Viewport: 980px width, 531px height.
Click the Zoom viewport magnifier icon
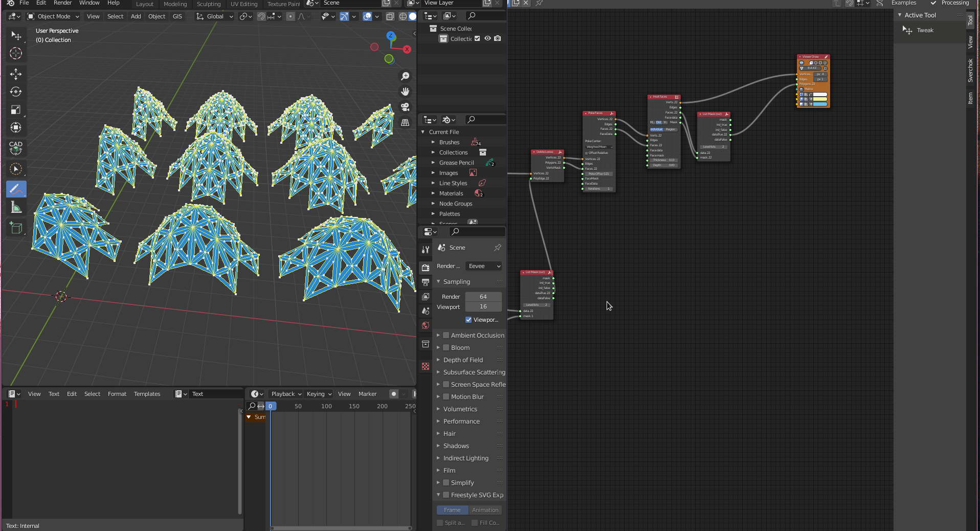coord(405,76)
